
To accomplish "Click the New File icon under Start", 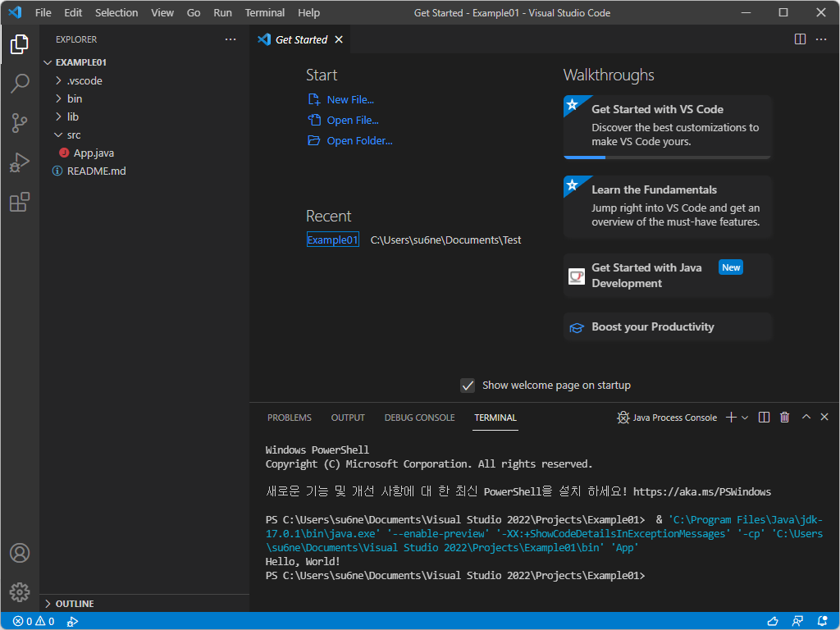I will [314, 99].
